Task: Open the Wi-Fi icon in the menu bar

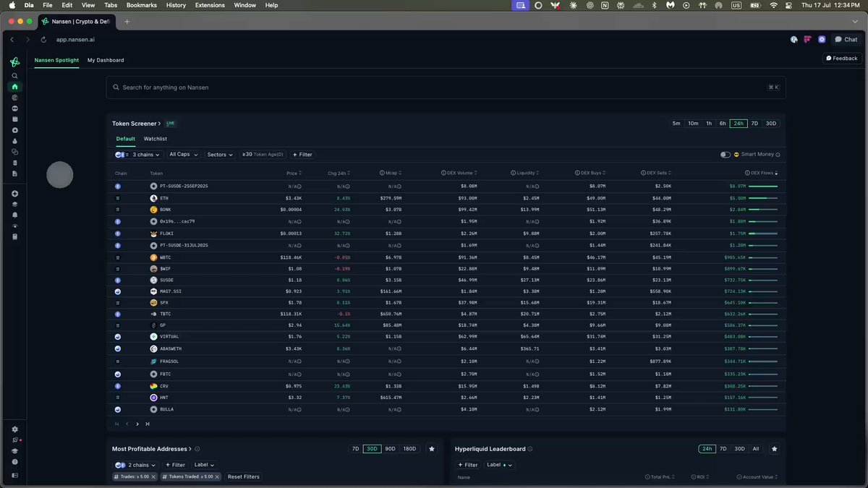Action: coord(773,5)
